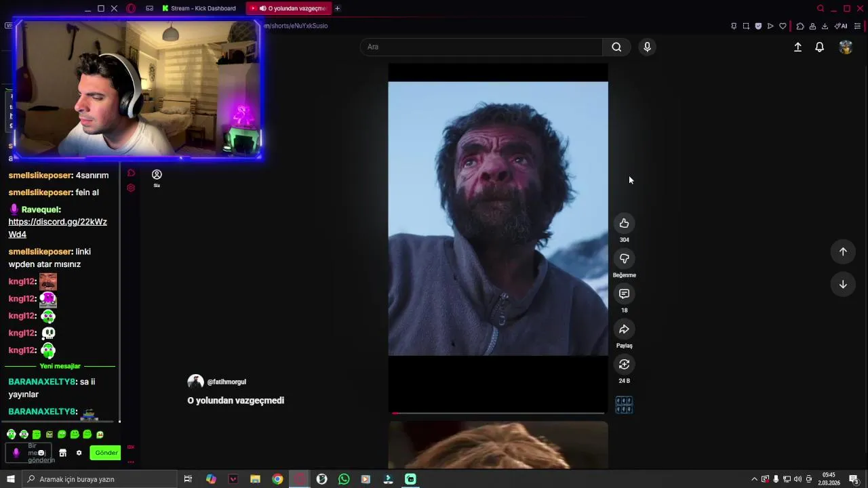Like the short with 304 likes

[624, 224]
